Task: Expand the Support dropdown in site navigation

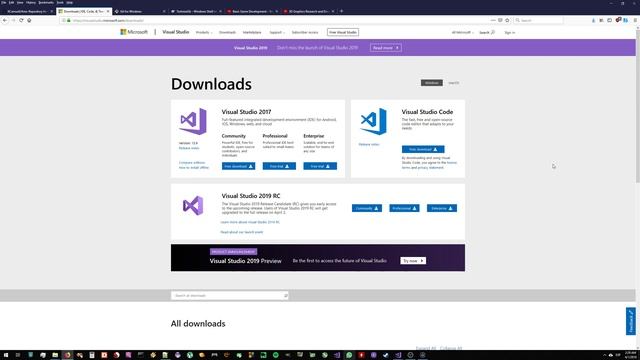Action: pyautogui.click(x=277, y=32)
